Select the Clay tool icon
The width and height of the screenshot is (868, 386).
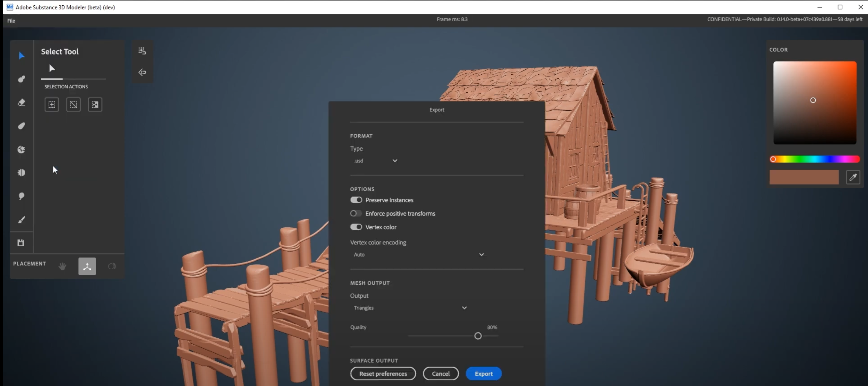click(x=22, y=79)
